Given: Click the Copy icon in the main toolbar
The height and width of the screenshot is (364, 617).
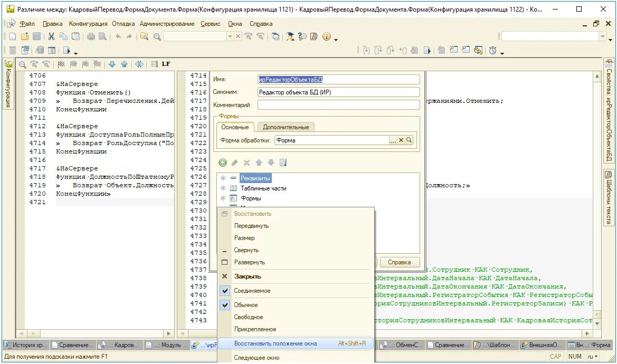Looking at the screenshot, I should click(63, 36).
